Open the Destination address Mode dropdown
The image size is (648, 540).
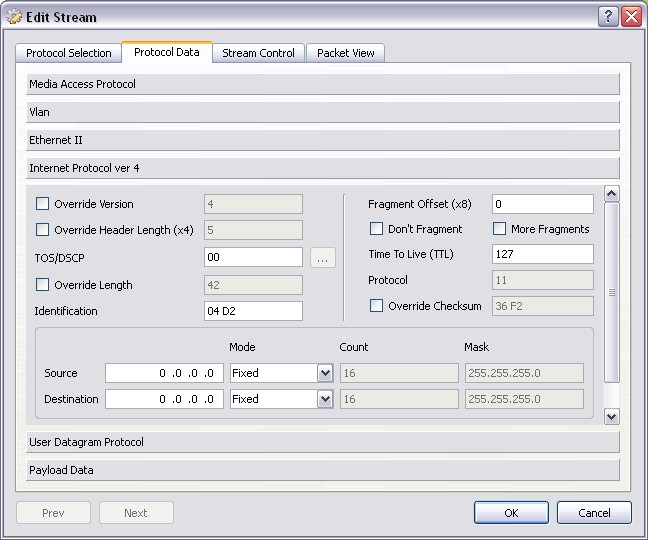point(324,399)
